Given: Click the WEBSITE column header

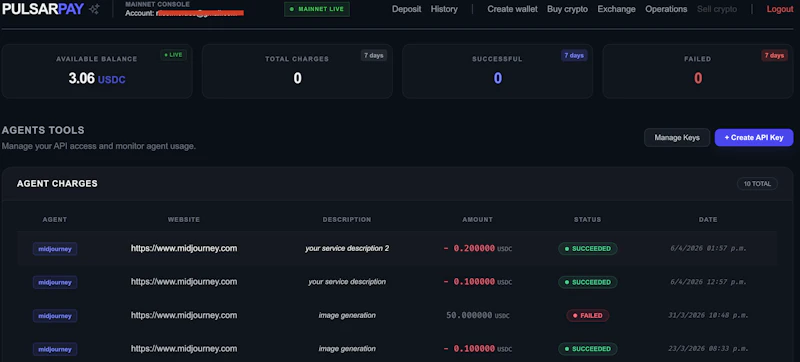Looking at the screenshot, I should click(x=184, y=220).
